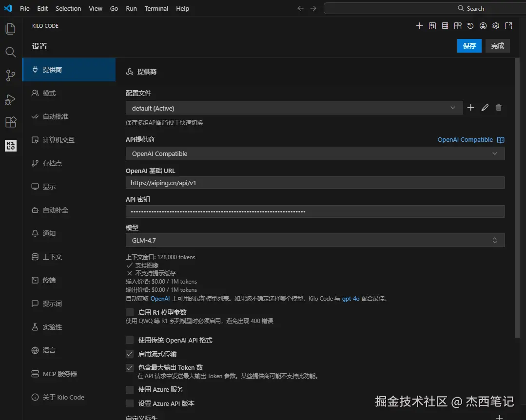This screenshot has height=420, width=526.
Task: Open the Search view in activity bar
Action: pyautogui.click(x=10, y=52)
